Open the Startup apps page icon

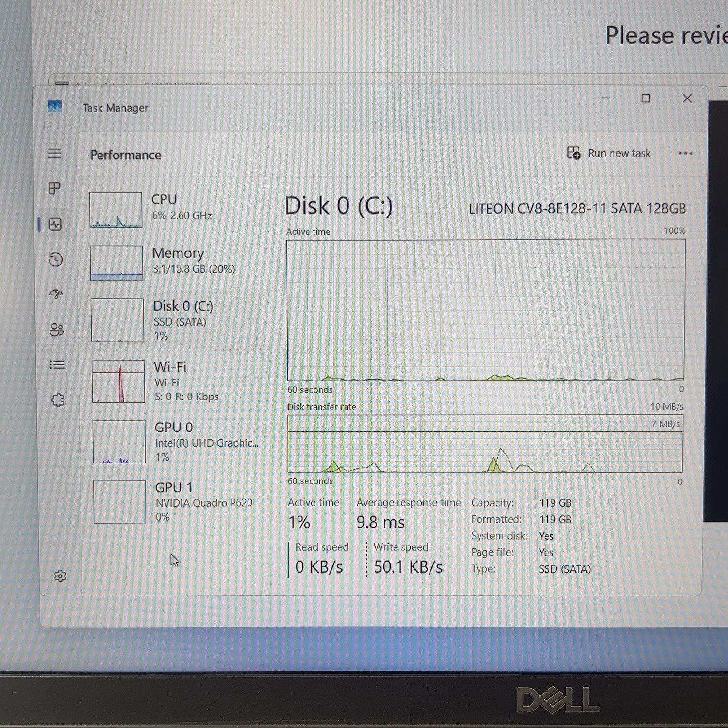click(x=56, y=294)
